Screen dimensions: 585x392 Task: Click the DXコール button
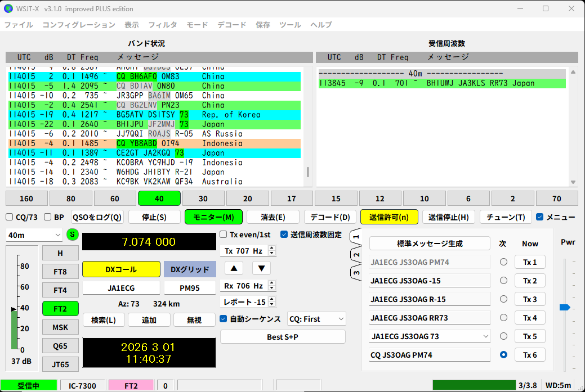pyautogui.click(x=121, y=269)
